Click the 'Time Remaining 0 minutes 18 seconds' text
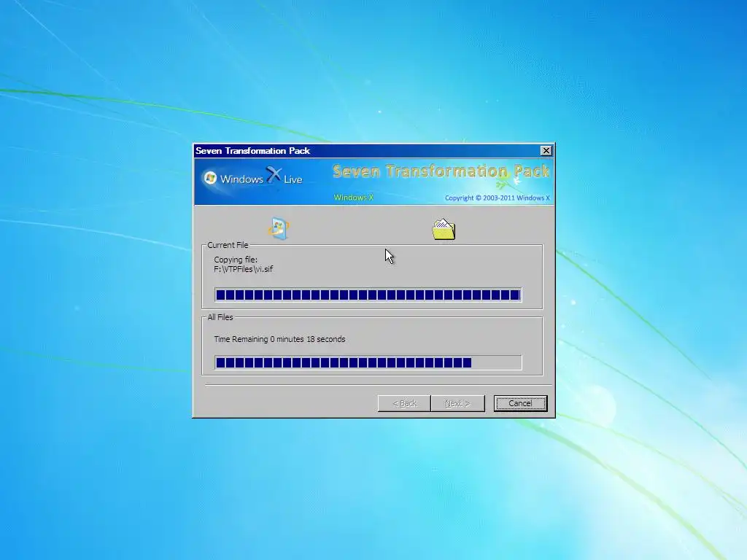The height and width of the screenshot is (560, 747). [x=279, y=339]
